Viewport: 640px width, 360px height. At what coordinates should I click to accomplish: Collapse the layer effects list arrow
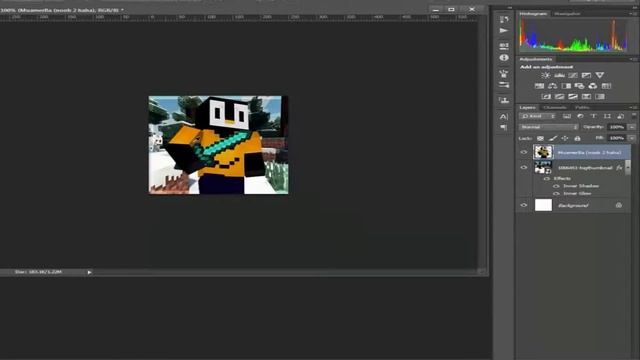(x=628, y=168)
